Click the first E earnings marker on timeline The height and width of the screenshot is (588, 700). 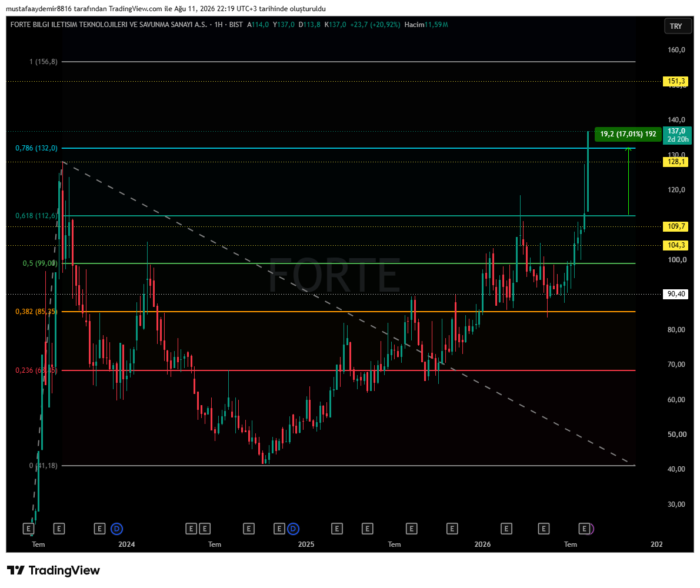[28, 529]
